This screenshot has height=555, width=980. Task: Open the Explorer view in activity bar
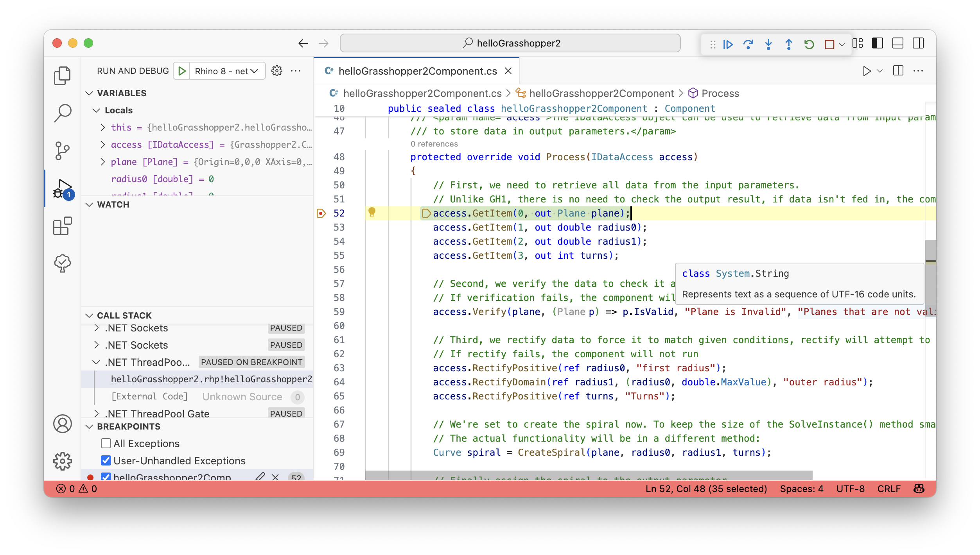(x=62, y=76)
